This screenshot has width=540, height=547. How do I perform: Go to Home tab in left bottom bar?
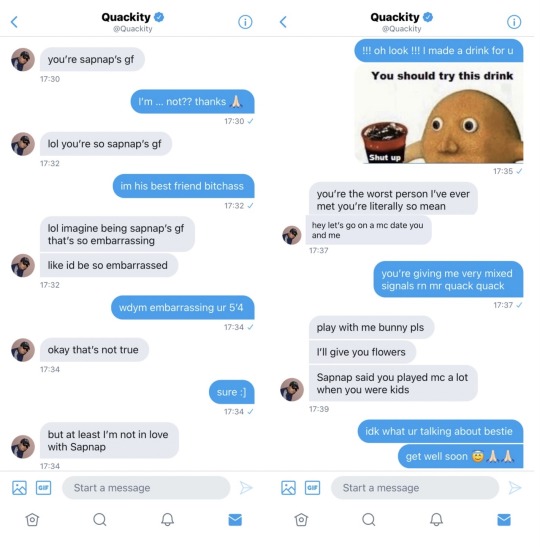[x=32, y=519]
